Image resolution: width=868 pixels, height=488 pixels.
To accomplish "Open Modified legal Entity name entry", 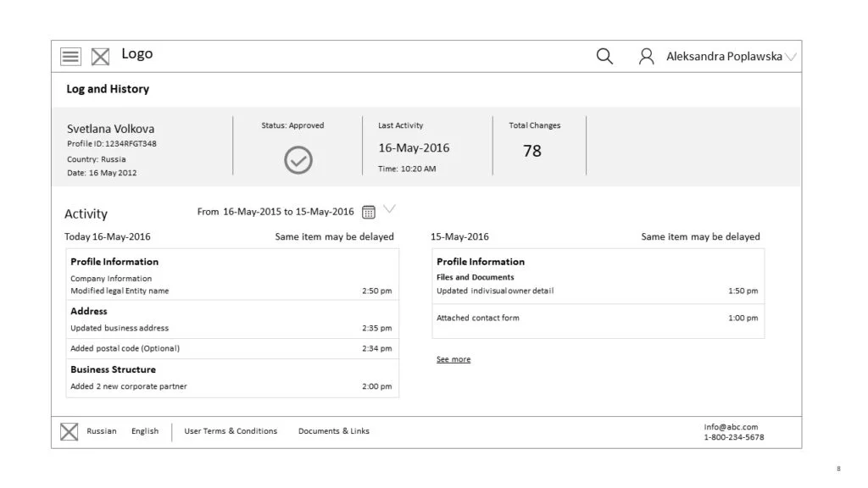I will point(232,291).
